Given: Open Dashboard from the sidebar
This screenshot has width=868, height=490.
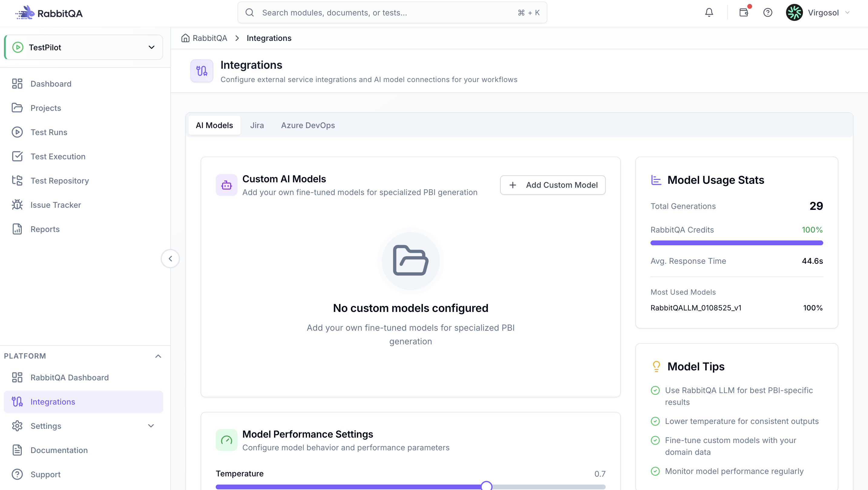Looking at the screenshot, I should click(x=84, y=84).
